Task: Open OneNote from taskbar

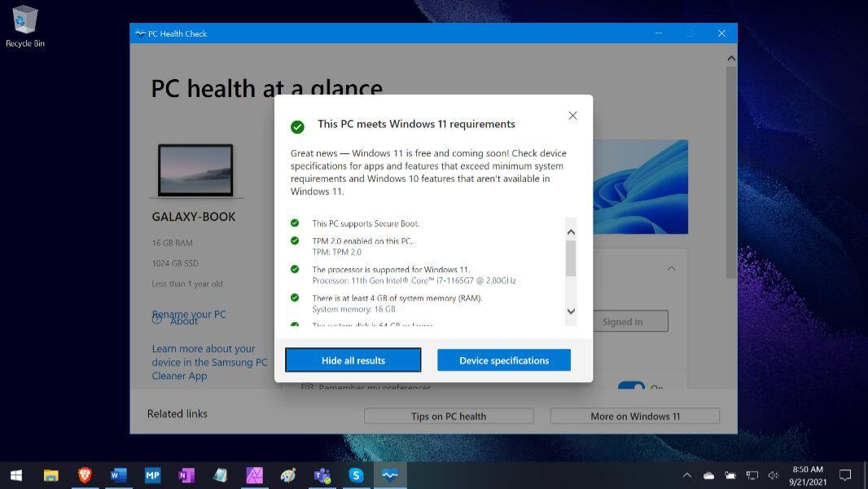Action: 186,475
